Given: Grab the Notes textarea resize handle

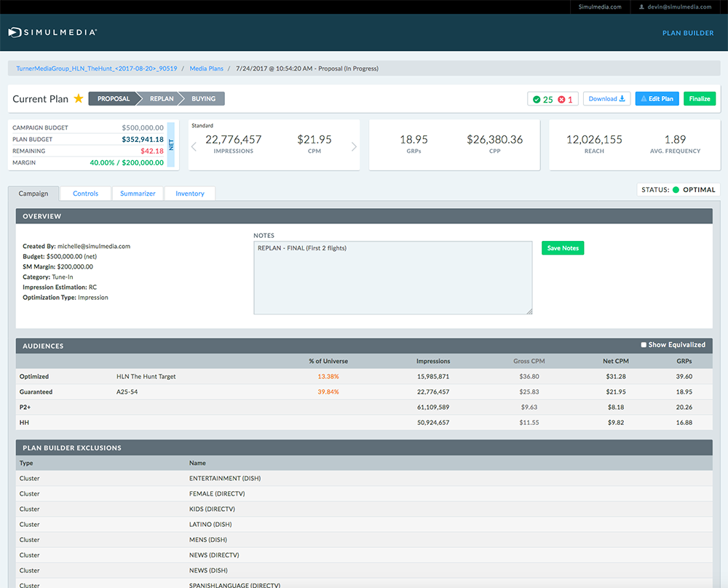Looking at the screenshot, I should click(529, 311).
